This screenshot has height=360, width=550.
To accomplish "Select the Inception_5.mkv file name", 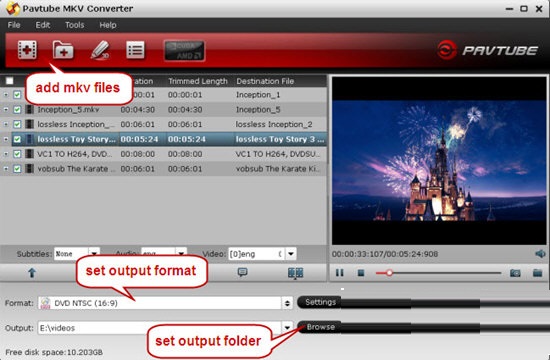I will tap(68, 109).
